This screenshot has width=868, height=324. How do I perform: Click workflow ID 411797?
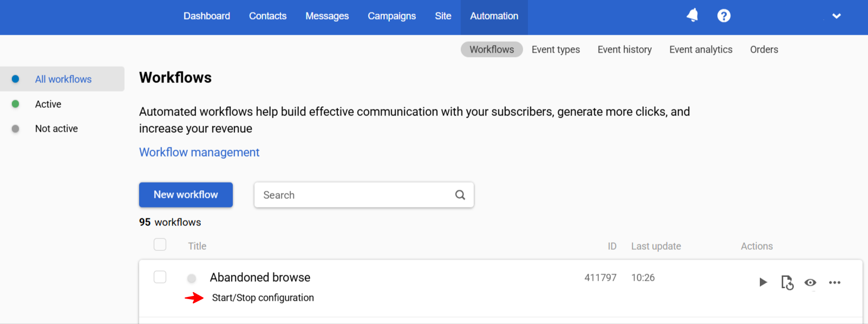(x=600, y=277)
